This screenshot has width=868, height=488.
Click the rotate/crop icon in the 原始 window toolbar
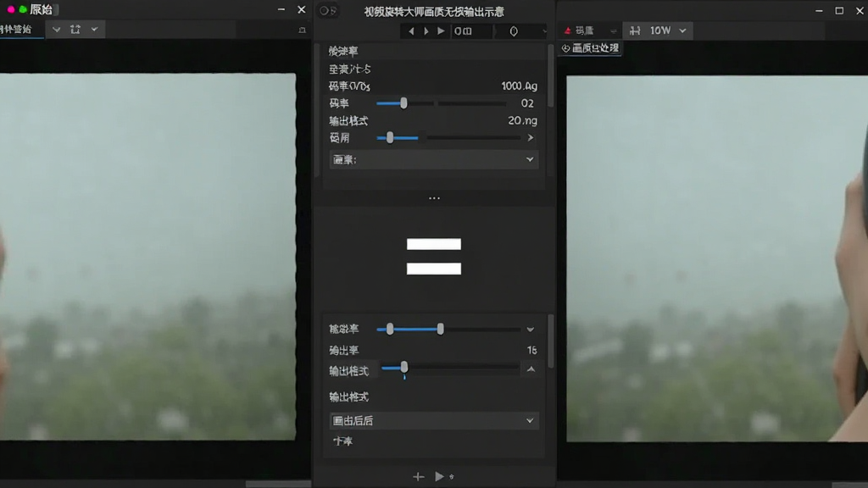point(75,29)
